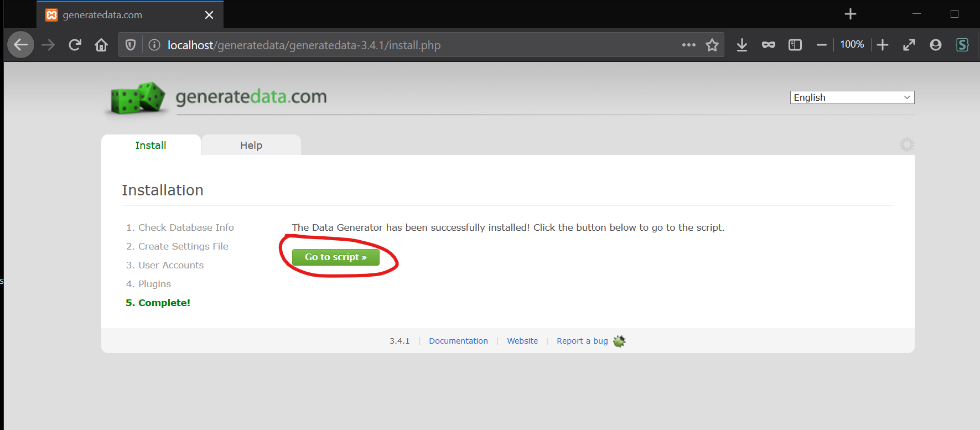Go back using the browser back arrow
The height and width of the screenshot is (430, 980).
click(21, 45)
